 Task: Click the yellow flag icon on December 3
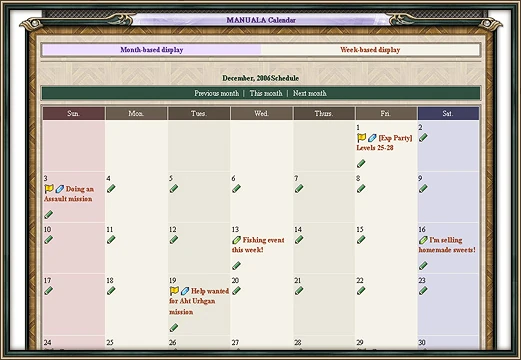point(49,189)
